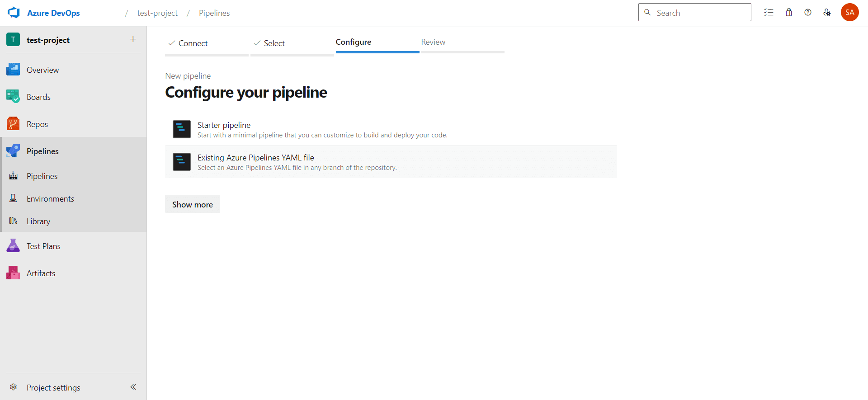Open Boards from the sidebar
868x400 pixels.
pos(38,97)
